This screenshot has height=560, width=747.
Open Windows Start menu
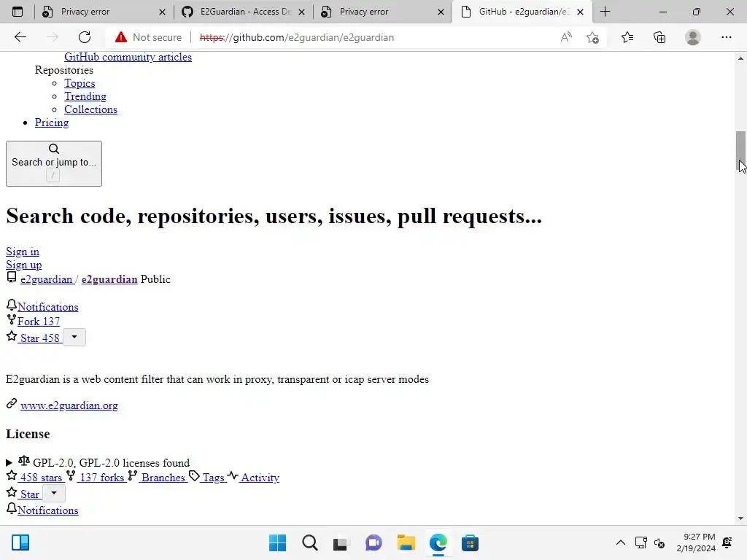click(x=277, y=542)
